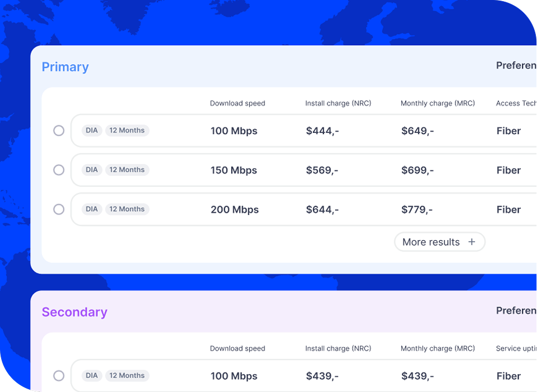Click the Primary Install charge (NRC) column header
The height and width of the screenshot is (392, 537).
(x=338, y=103)
